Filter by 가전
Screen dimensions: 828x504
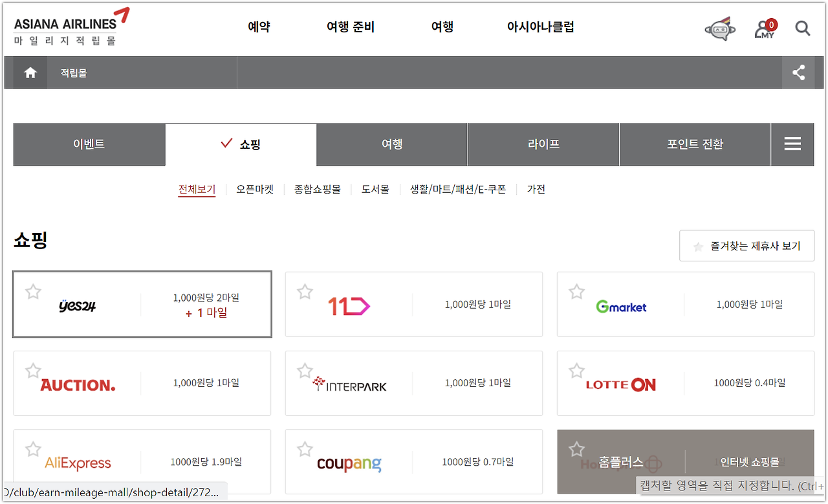click(x=536, y=190)
